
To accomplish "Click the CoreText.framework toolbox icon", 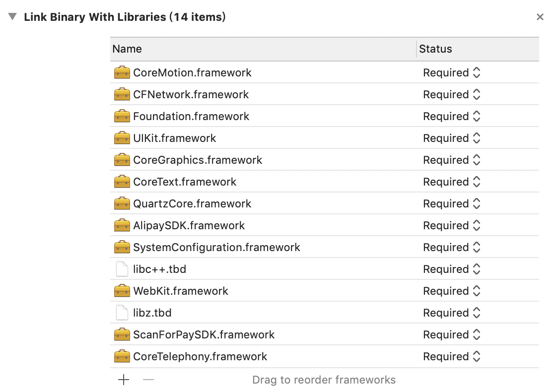I will (122, 182).
